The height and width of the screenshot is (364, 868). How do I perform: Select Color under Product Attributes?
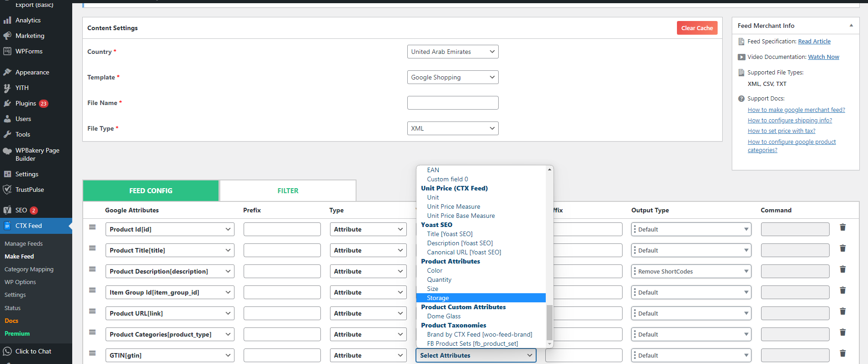[435, 270]
